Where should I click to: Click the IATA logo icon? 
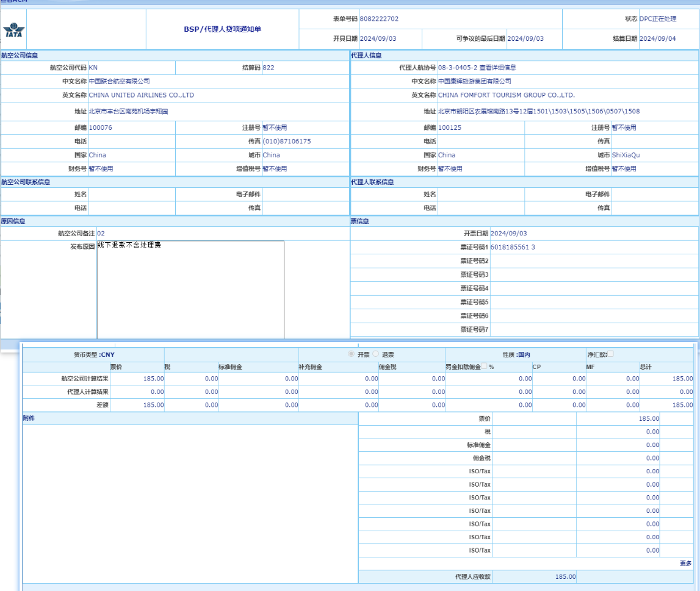click(13, 30)
